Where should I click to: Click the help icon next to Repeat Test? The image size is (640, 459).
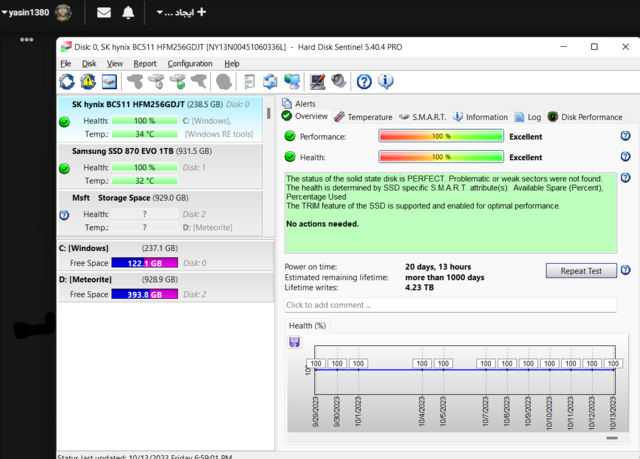click(x=625, y=270)
